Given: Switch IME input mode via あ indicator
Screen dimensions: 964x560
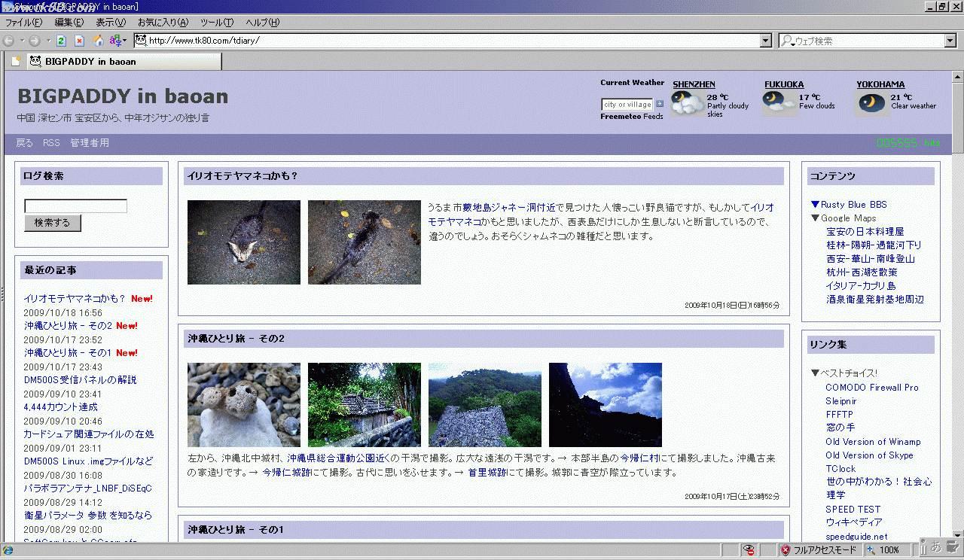Looking at the screenshot, I should (936, 549).
